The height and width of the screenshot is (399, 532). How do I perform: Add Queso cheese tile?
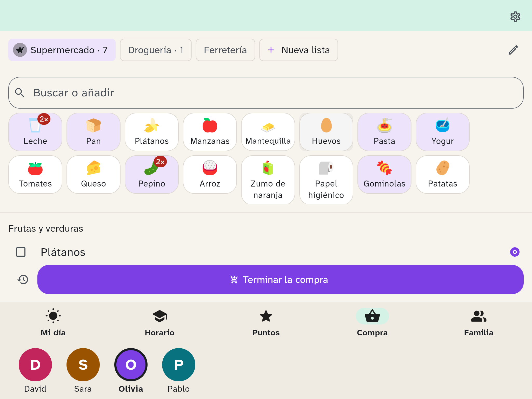coord(94,175)
